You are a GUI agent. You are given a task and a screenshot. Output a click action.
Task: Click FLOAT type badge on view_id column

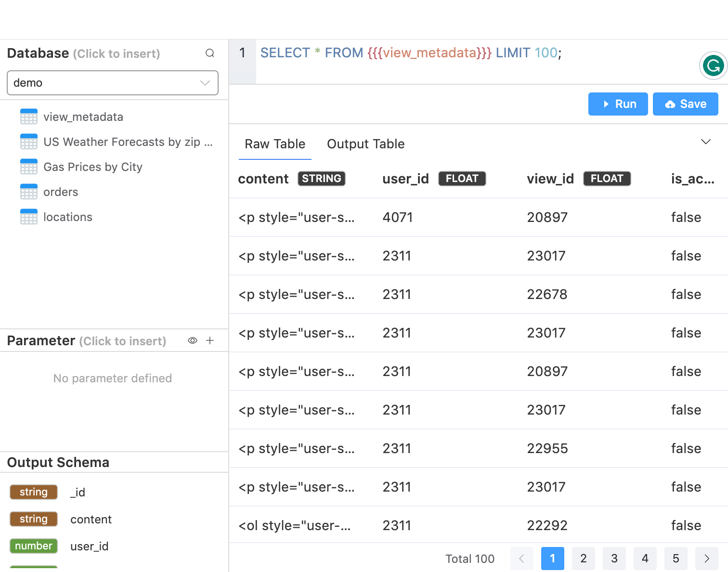pos(607,179)
